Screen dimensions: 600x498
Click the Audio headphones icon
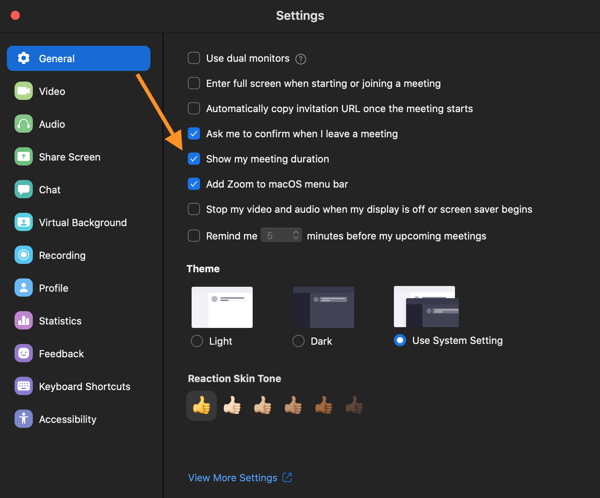click(24, 124)
